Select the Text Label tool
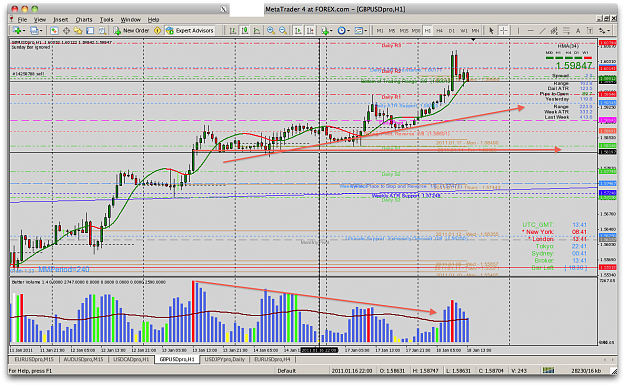Image resolution: width=625 pixels, height=386 pixels. click(590, 30)
